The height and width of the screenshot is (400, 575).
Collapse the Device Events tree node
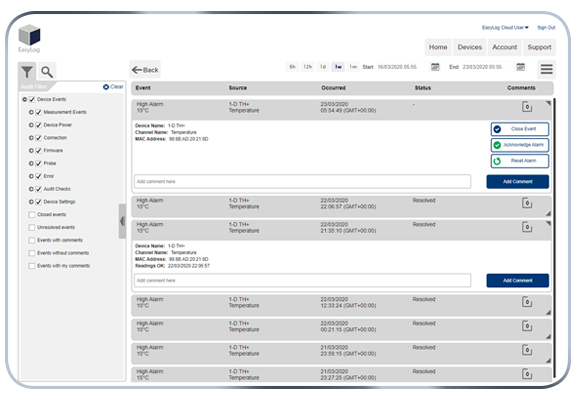(x=25, y=99)
